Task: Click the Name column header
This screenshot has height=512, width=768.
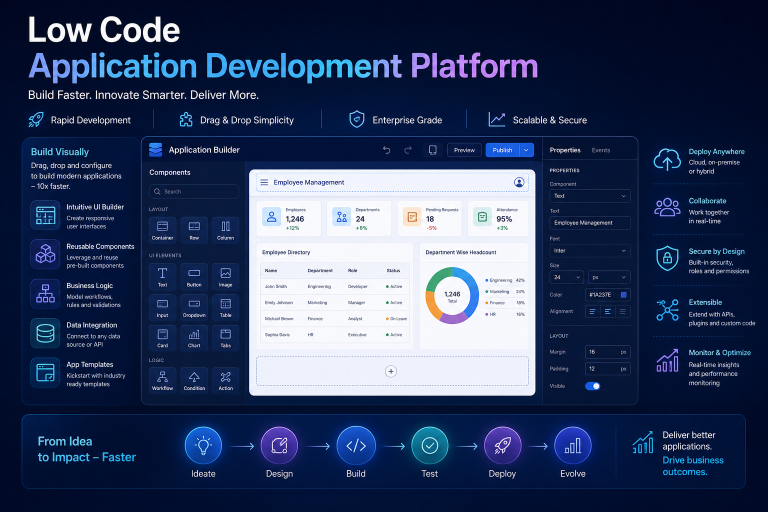Action: tap(271, 270)
